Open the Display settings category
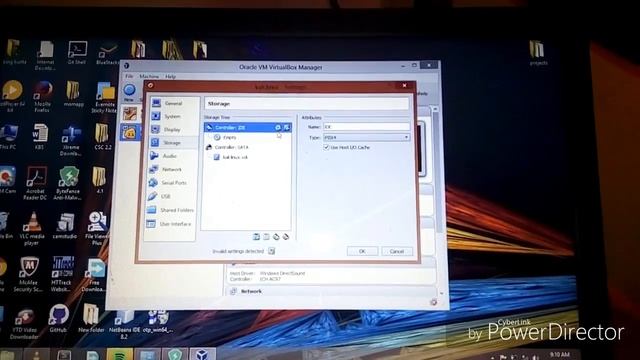The width and height of the screenshot is (640, 360). coord(173,129)
